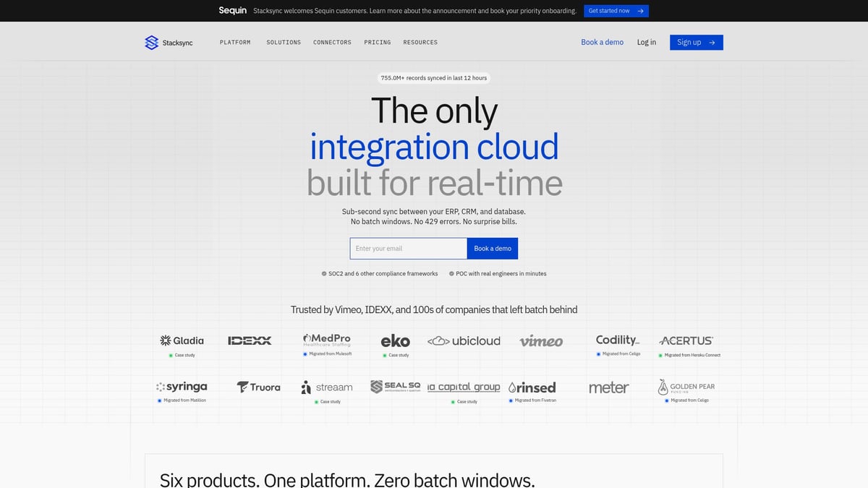
Task: Open the Gladia "Case study" link
Action: (183, 355)
